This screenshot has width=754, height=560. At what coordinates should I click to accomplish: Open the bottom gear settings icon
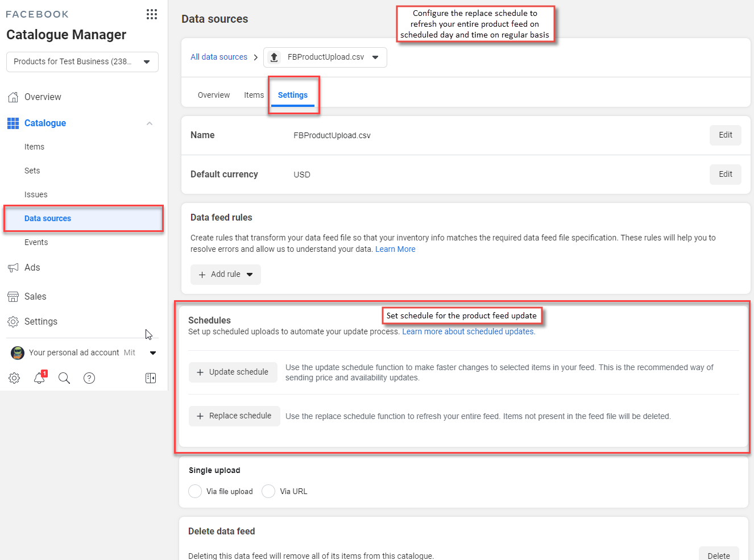14,378
